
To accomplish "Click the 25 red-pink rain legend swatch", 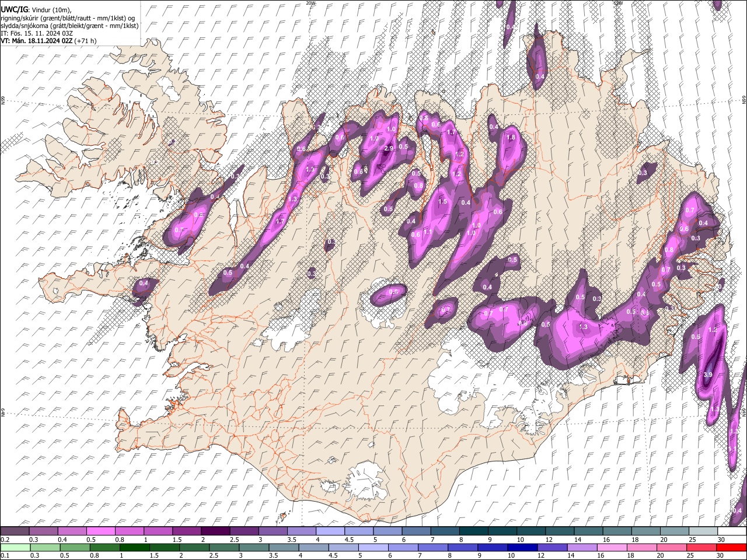I will [701, 547].
